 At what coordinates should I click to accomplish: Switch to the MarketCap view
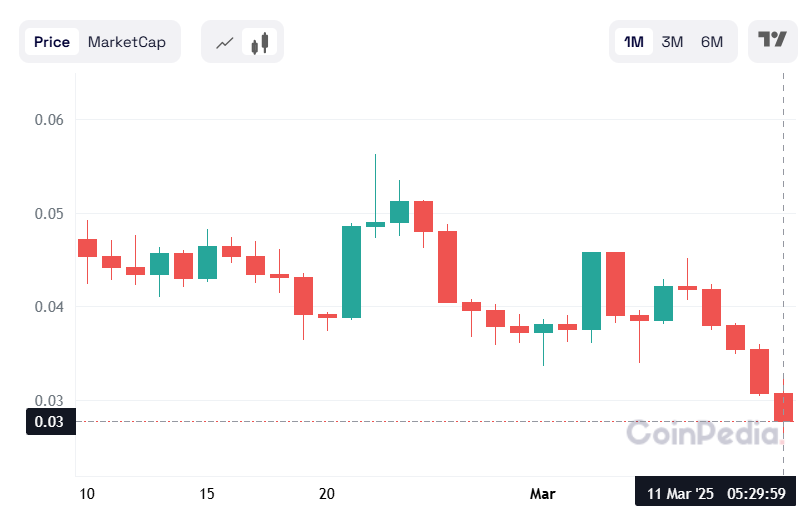click(x=127, y=42)
